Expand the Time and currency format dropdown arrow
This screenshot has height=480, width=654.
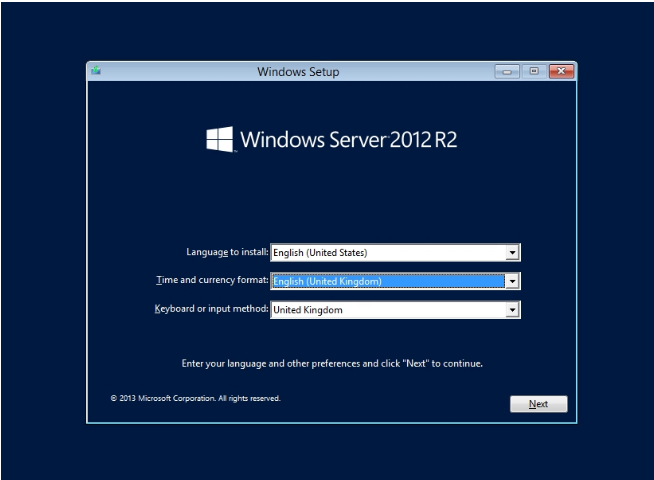(512, 281)
